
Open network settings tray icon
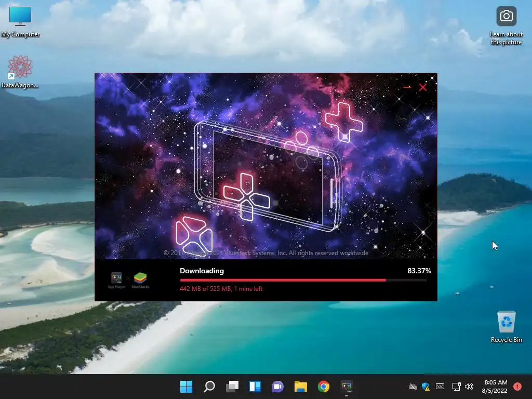(456, 387)
